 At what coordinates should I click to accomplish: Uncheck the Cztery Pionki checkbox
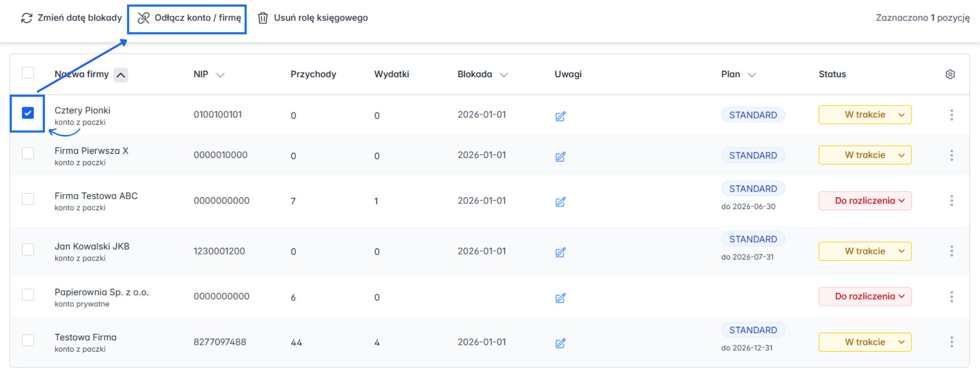pos(28,113)
